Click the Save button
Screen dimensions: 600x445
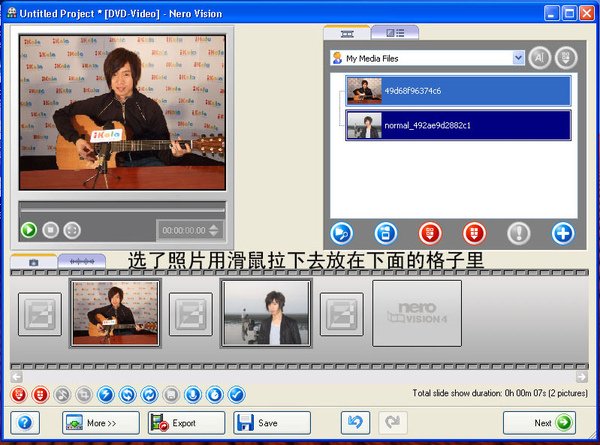272,423
